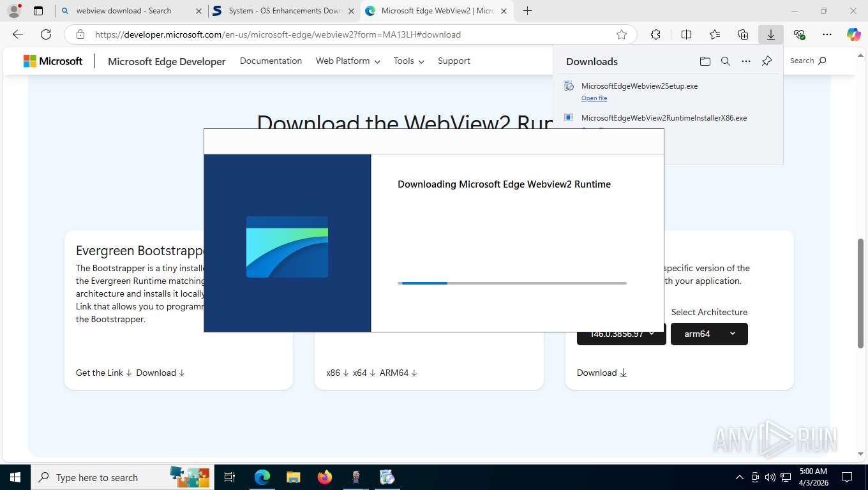The width and height of the screenshot is (868, 490).
Task: Open the Windows Start menu
Action: (15, 477)
